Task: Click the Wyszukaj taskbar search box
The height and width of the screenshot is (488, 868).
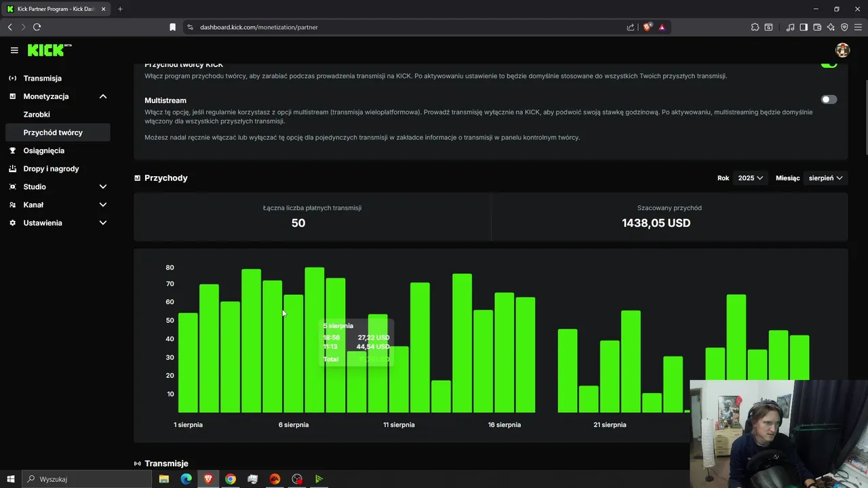Action: tap(87, 479)
